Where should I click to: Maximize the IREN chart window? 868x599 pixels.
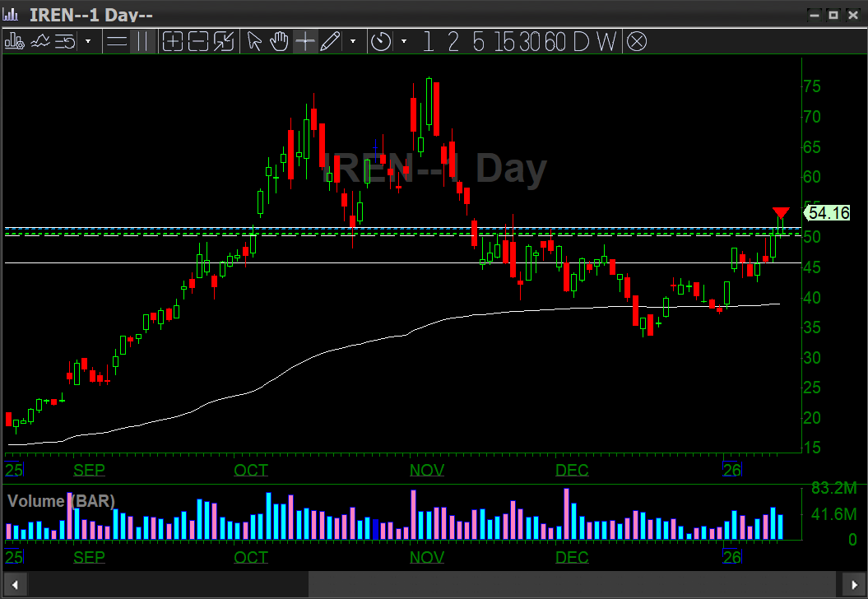[x=833, y=15]
